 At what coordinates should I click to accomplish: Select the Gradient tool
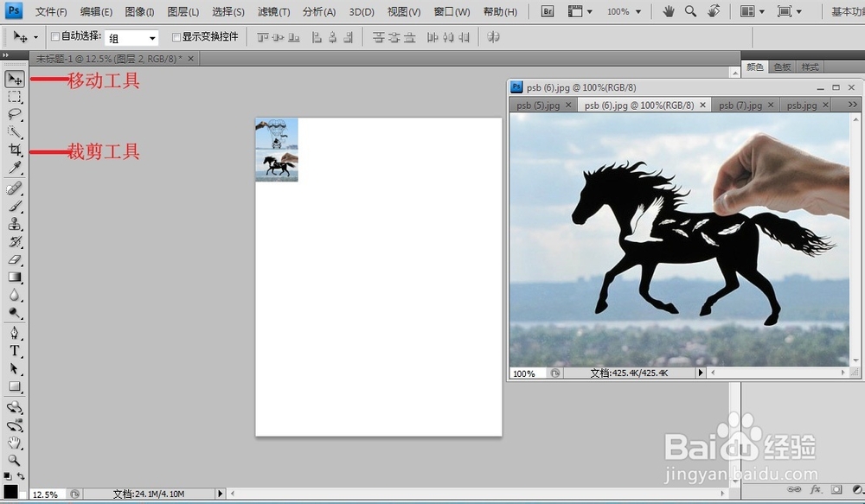point(15,277)
